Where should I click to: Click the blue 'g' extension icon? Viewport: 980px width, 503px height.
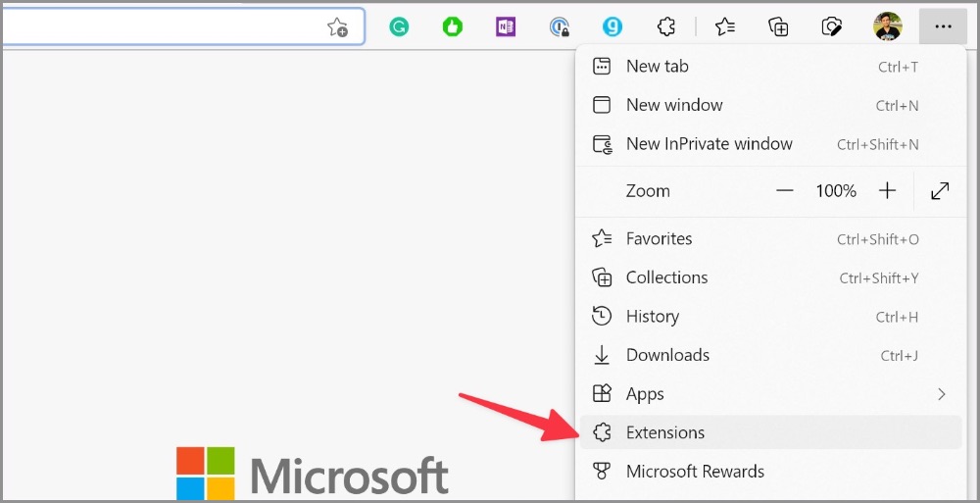(x=612, y=26)
